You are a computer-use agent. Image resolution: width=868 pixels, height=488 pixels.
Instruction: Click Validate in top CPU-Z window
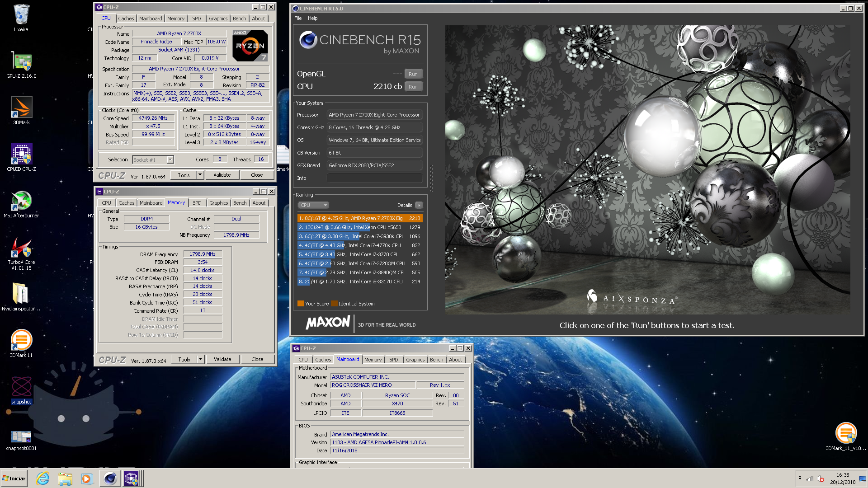click(x=222, y=175)
